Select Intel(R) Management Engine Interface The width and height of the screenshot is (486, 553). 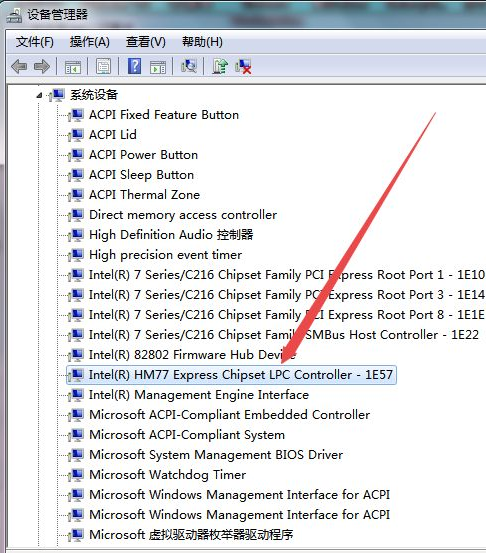pos(199,395)
